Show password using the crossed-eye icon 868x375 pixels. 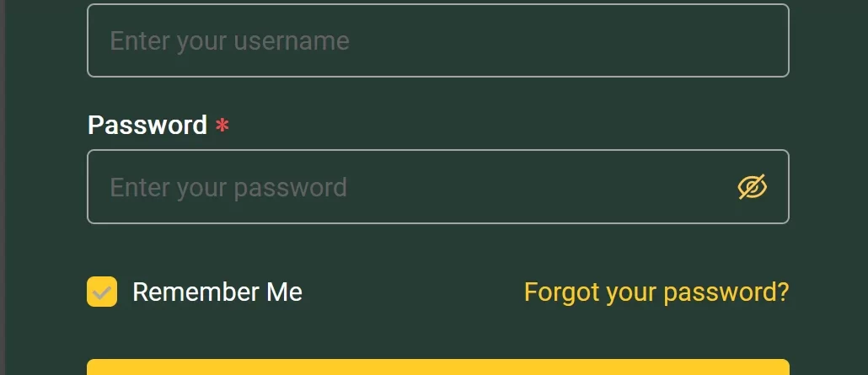click(752, 187)
